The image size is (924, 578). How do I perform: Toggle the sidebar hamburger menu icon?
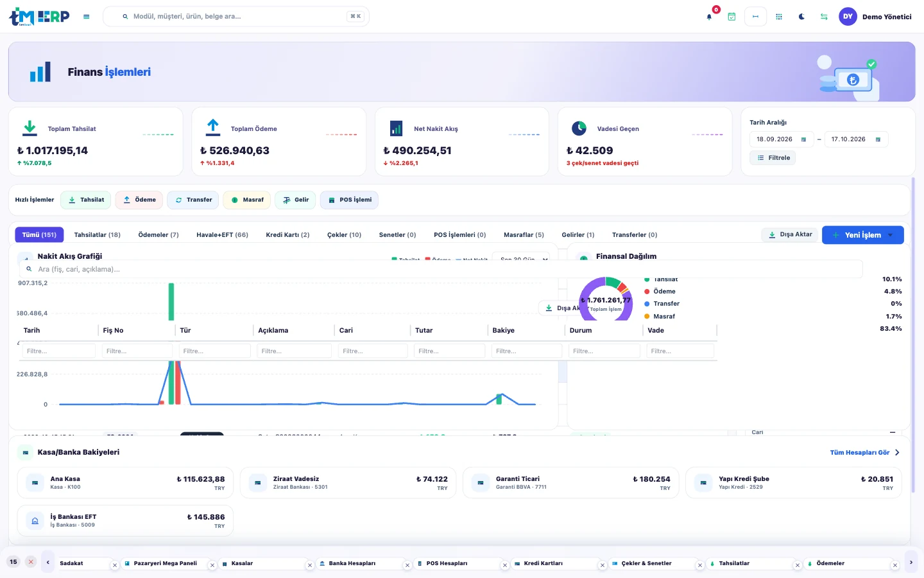click(x=87, y=17)
